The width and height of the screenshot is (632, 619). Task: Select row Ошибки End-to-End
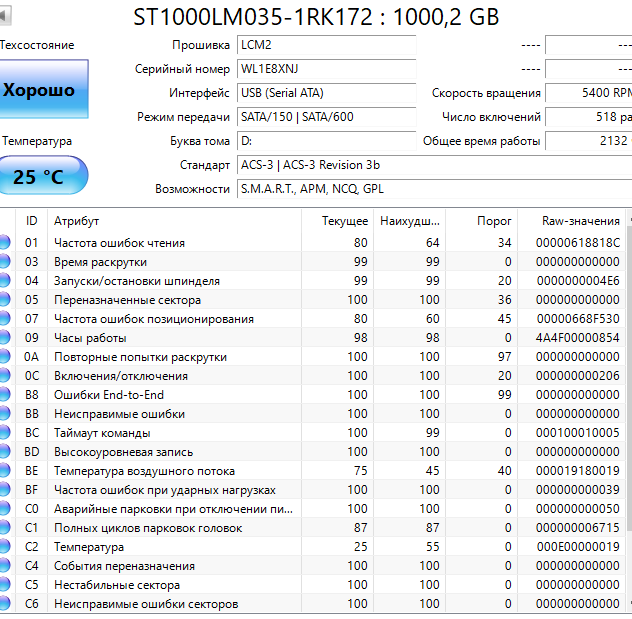pyautogui.click(x=313, y=395)
